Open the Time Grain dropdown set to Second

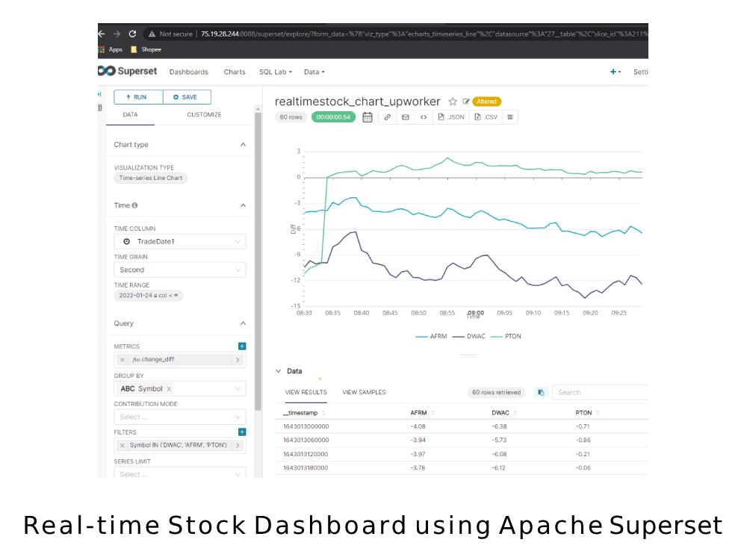(179, 270)
